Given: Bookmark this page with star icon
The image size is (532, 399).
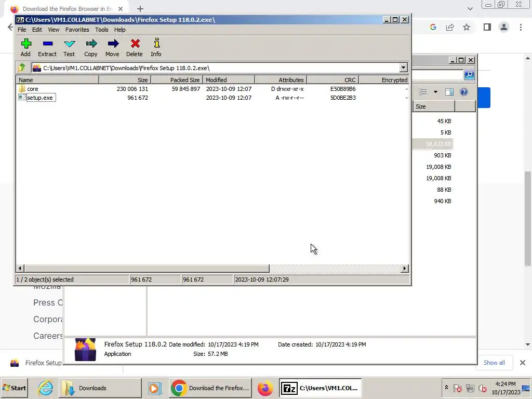Looking at the screenshot, I should click(x=467, y=27).
